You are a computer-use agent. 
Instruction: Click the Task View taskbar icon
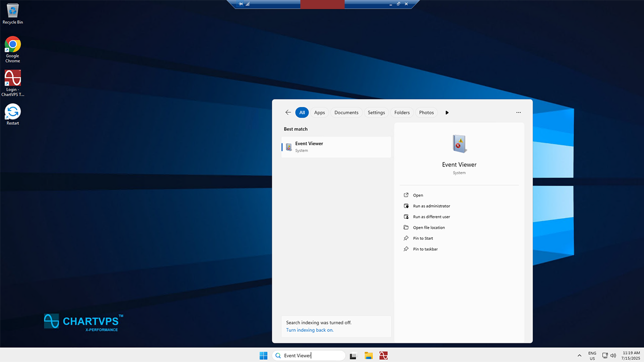point(353,355)
